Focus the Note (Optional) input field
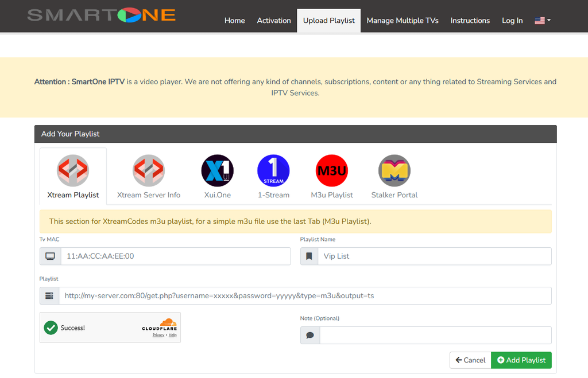 tap(436, 336)
